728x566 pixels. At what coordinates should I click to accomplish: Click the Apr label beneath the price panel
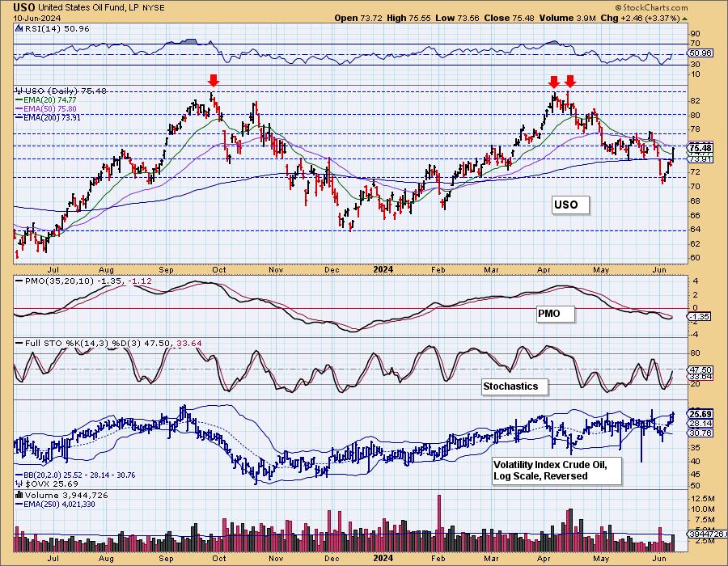coord(544,269)
